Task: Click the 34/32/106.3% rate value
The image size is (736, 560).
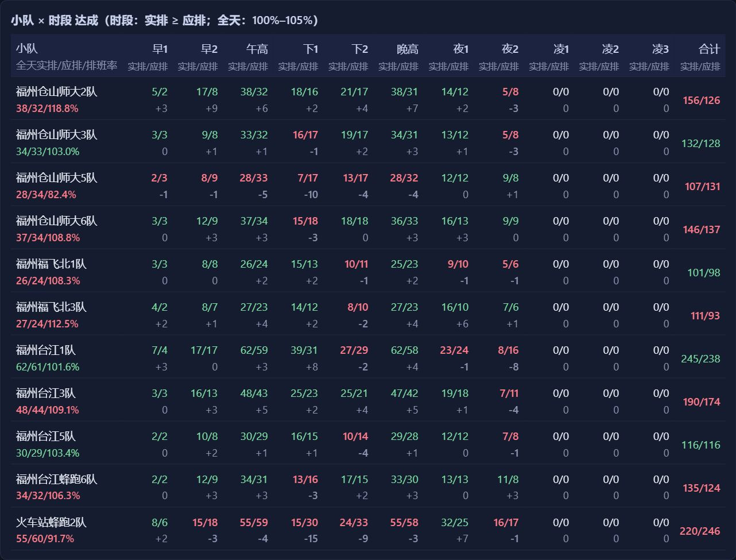Action: coord(48,495)
